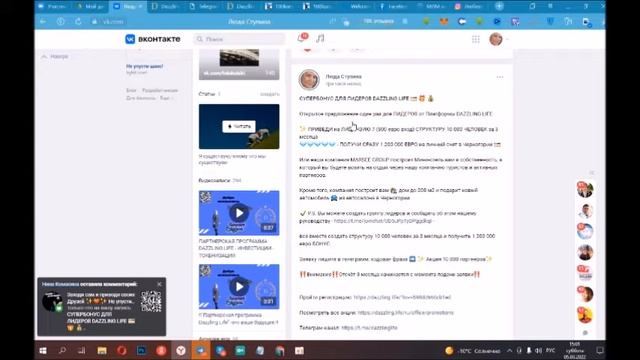Click the volume speaker tray icon
This screenshot has height=360, width=640.
[x=538, y=351]
